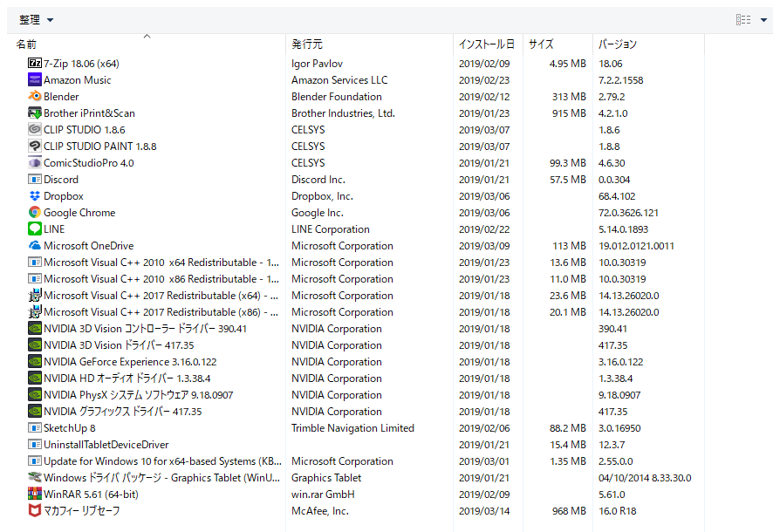Sort list by インストール日 column
Image resolution: width=773 pixels, height=532 pixels.
pos(486,44)
